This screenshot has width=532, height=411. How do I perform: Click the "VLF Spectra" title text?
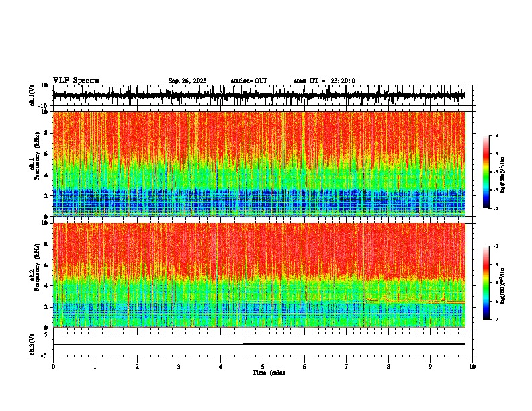pyautogui.click(x=76, y=81)
